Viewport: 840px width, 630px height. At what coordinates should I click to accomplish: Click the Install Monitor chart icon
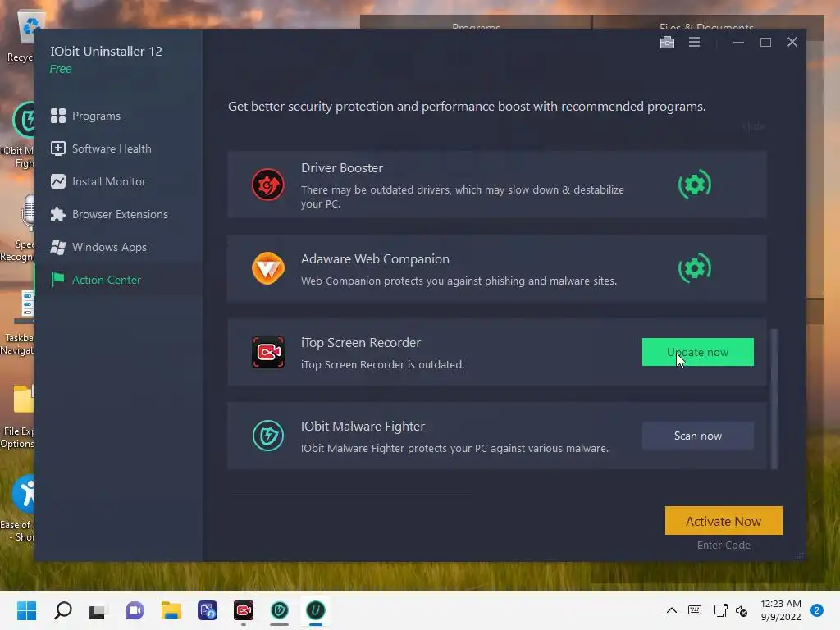coord(58,181)
